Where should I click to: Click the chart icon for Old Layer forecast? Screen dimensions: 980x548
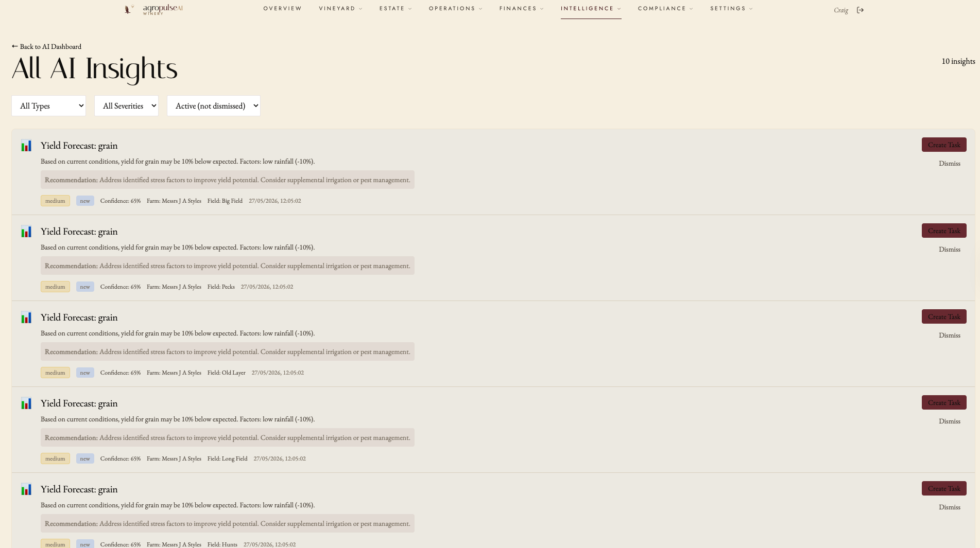26,317
